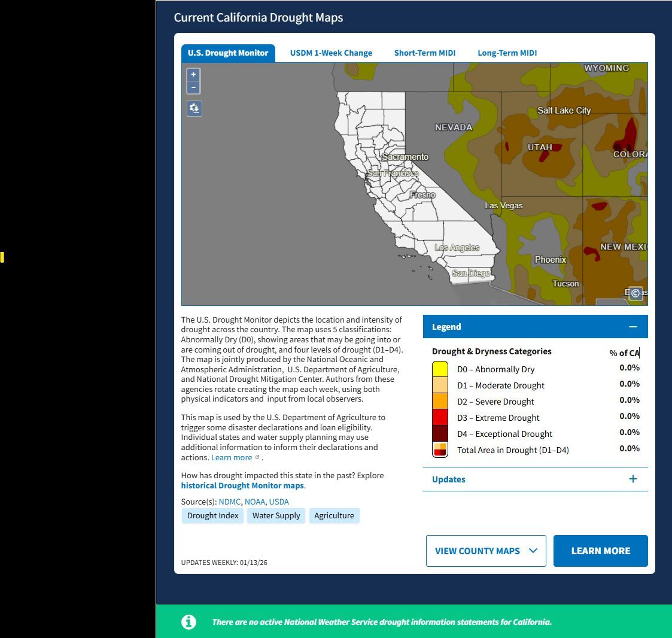The height and width of the screenshot is (638, 672).
Task: Click the San Francisco map label
Action: [393, 173]
